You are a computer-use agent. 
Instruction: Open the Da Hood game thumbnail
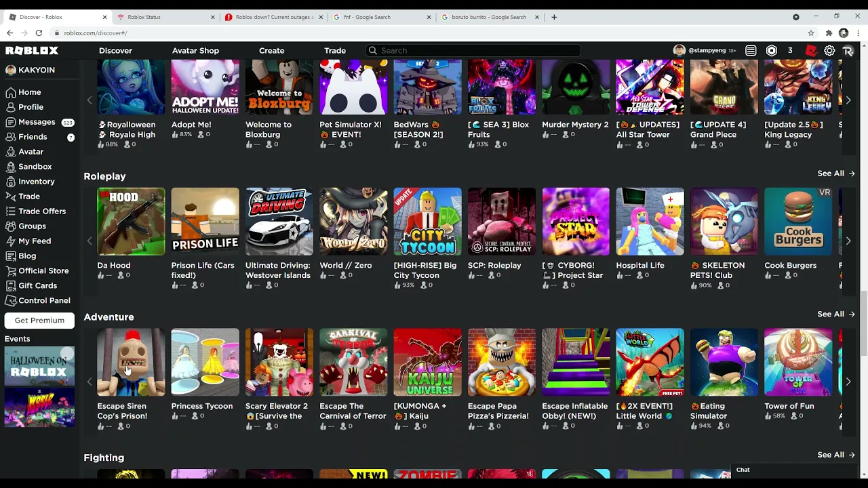click(131, 222)
